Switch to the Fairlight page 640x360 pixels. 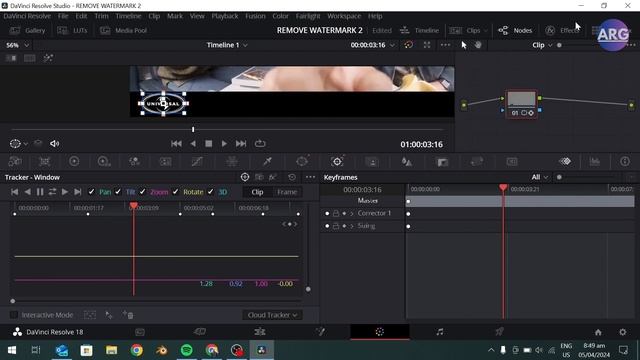point(440,332)
